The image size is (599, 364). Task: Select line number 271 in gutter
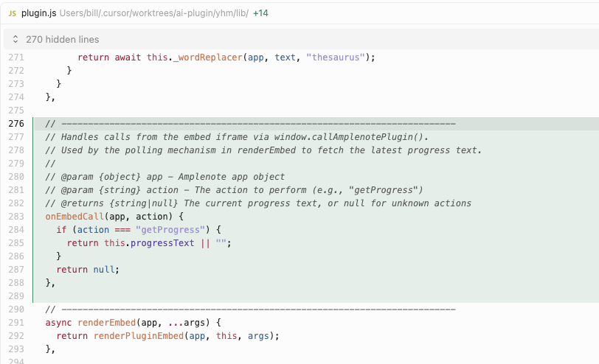tap(15, 57)
